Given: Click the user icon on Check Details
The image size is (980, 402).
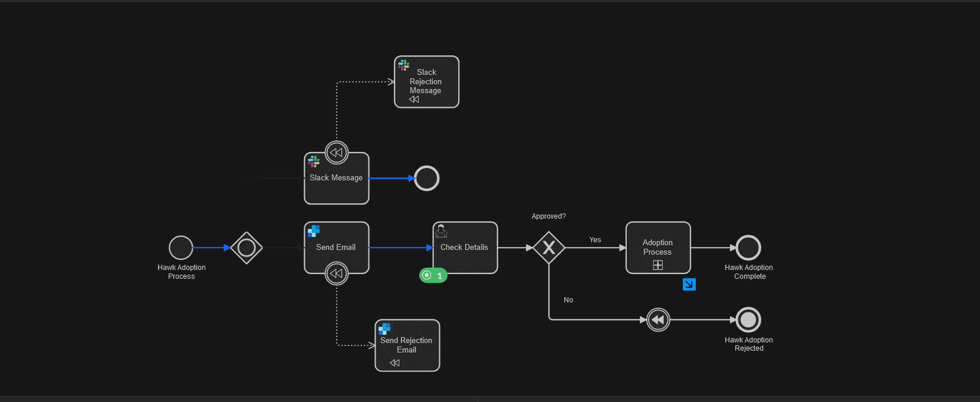Looking at the screenshot, I should (x=441, y=231).
